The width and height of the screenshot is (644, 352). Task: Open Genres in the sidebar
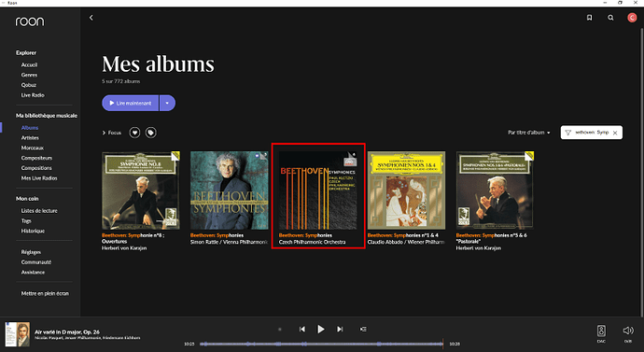coord(29,75)
